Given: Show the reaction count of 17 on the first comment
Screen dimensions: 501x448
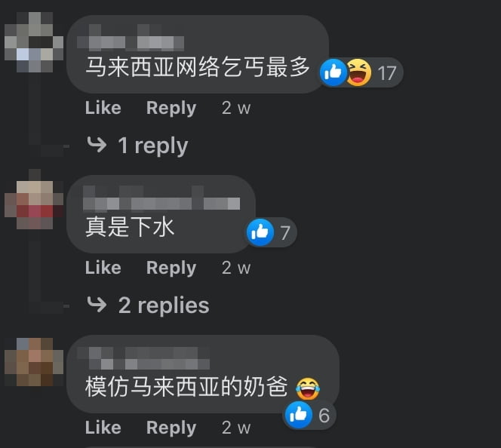Looking at the screenshot, I should [x=387, y=73].
